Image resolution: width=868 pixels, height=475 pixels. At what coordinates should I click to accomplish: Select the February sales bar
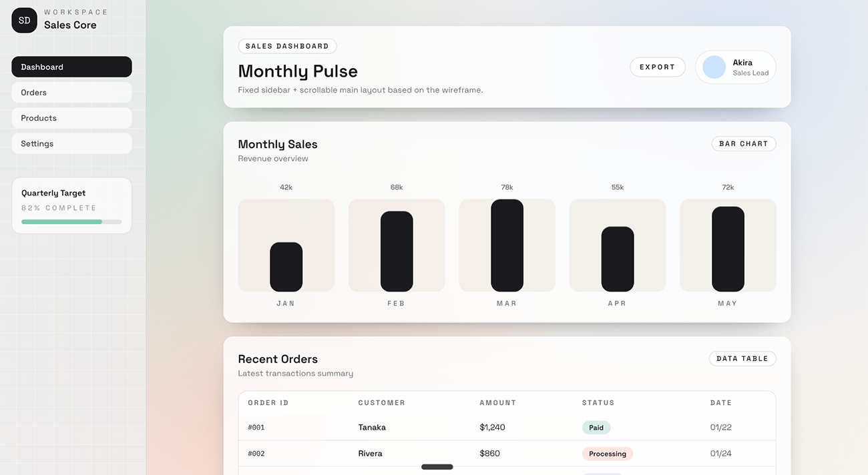point(397,252)
